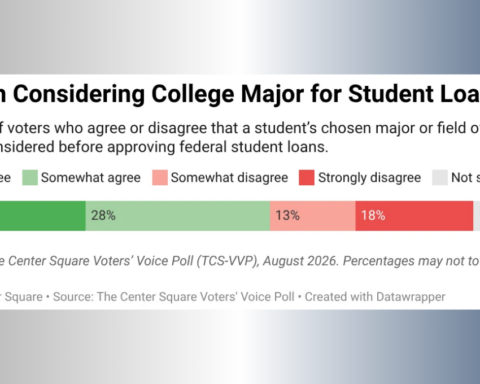Open the Created with Datawrapper link
The width and height of the screenshot is (480, 384).
coord(375,297)
